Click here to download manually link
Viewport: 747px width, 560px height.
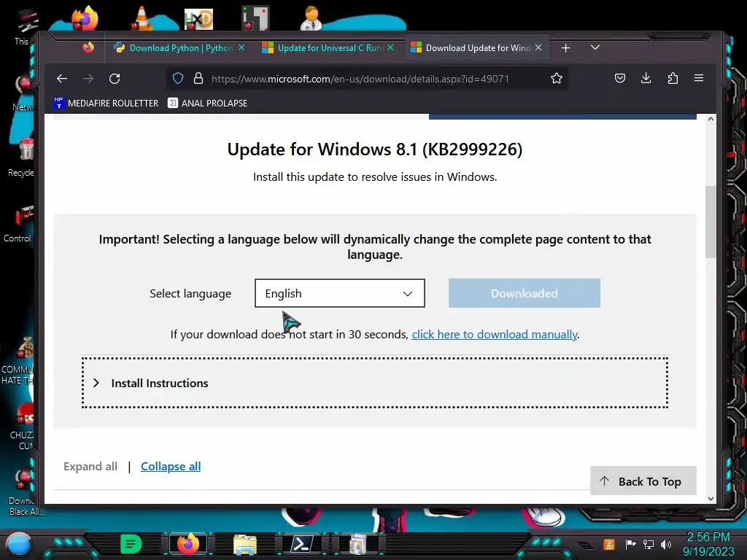495,334
